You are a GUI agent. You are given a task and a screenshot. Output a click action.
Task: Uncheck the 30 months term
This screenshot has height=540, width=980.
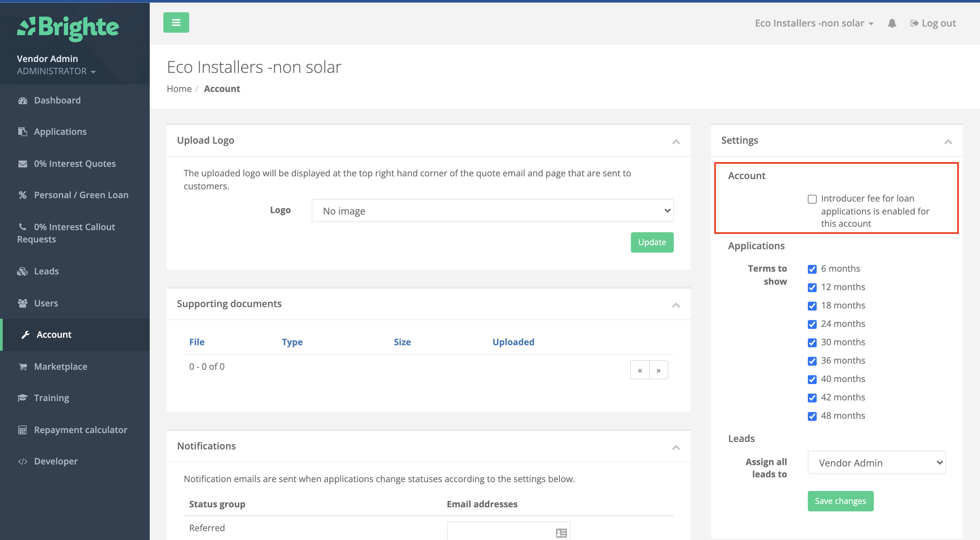[812, 343]
